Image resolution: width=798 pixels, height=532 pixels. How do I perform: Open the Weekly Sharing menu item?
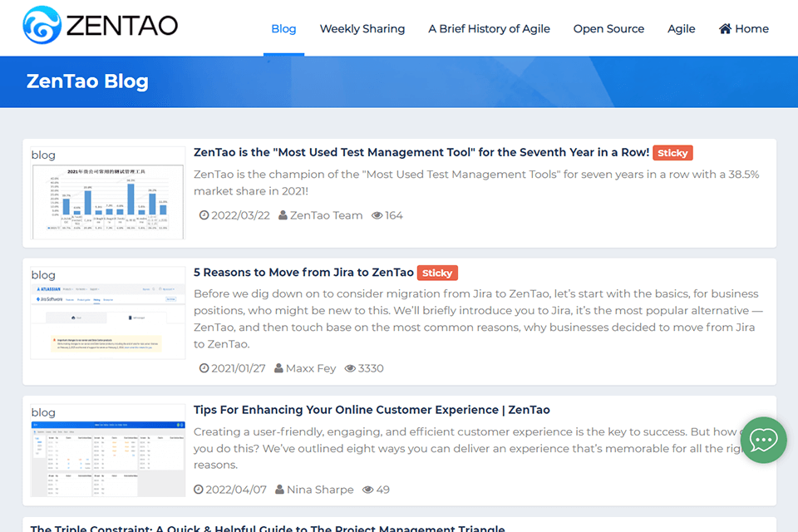362,28
